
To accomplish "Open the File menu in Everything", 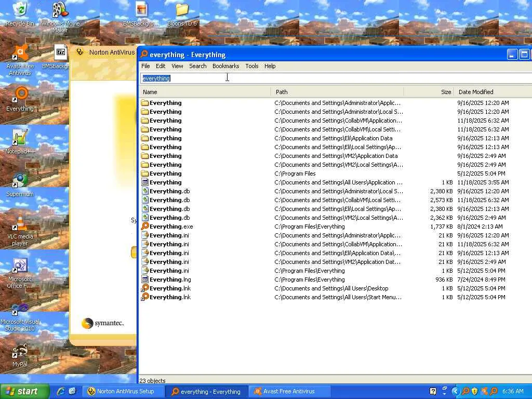I will pyautogui.click(x=145, y=66).
